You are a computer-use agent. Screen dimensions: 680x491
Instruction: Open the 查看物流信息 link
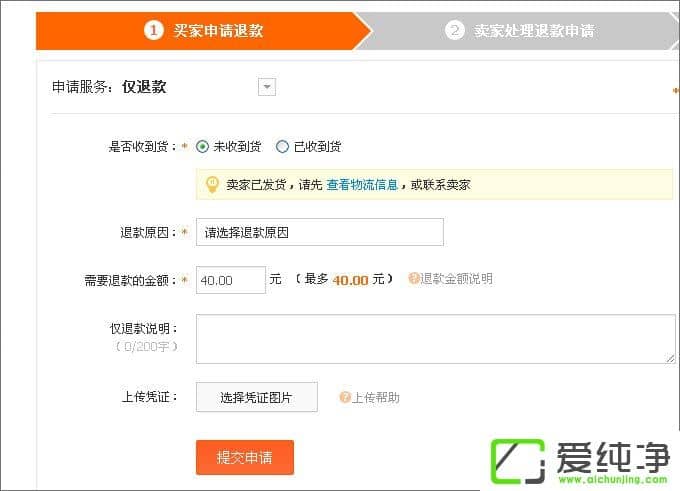[x=361, y=185]
